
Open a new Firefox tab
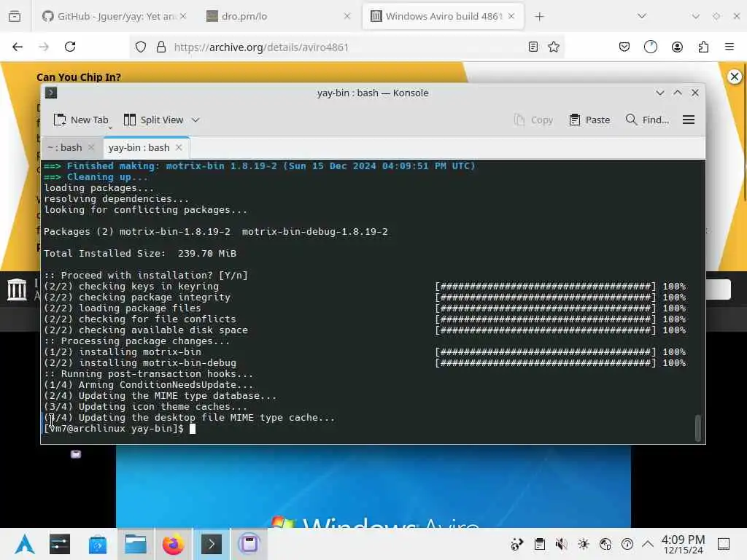[x=539, y=17]
